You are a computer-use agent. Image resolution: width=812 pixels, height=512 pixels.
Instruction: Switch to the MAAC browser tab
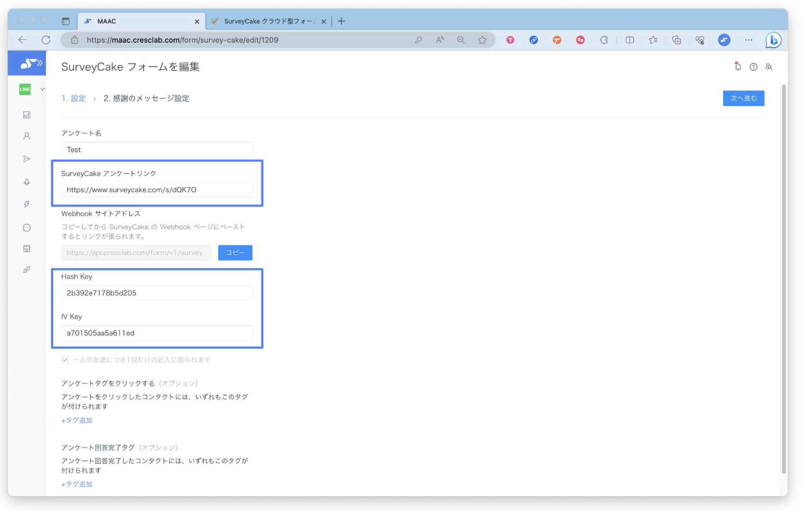click(141, 21)
